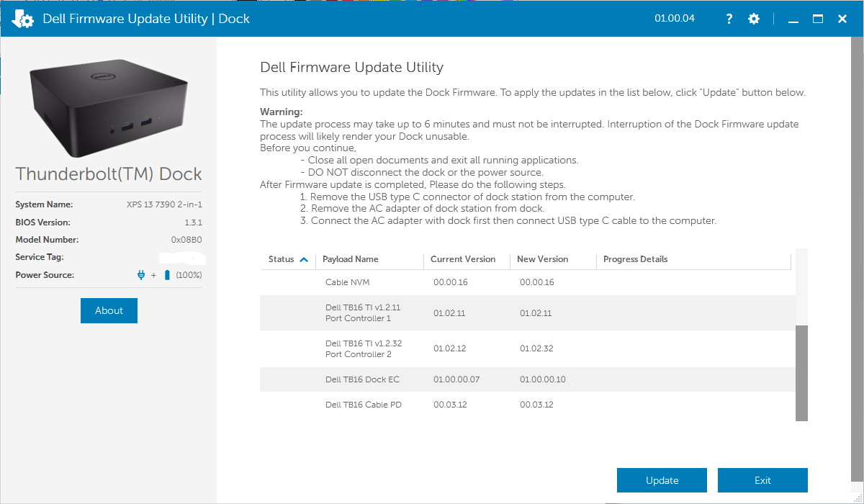Click model number value 0x08B0
This screenshot has height=504, width=864.
(186, 240)
